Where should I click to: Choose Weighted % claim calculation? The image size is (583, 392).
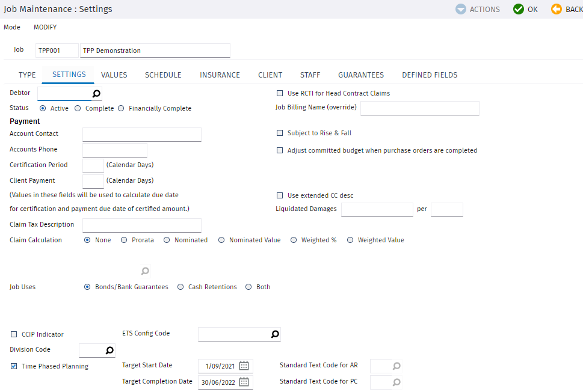coord(294,240)
